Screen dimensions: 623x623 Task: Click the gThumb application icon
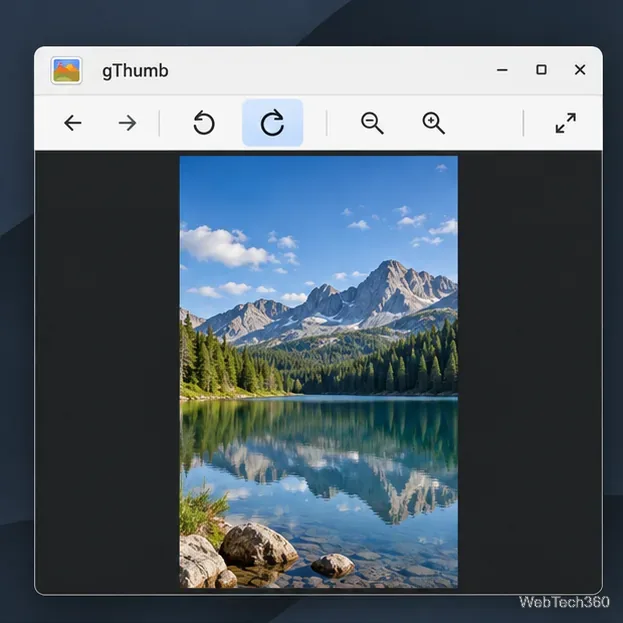[66, 70]
